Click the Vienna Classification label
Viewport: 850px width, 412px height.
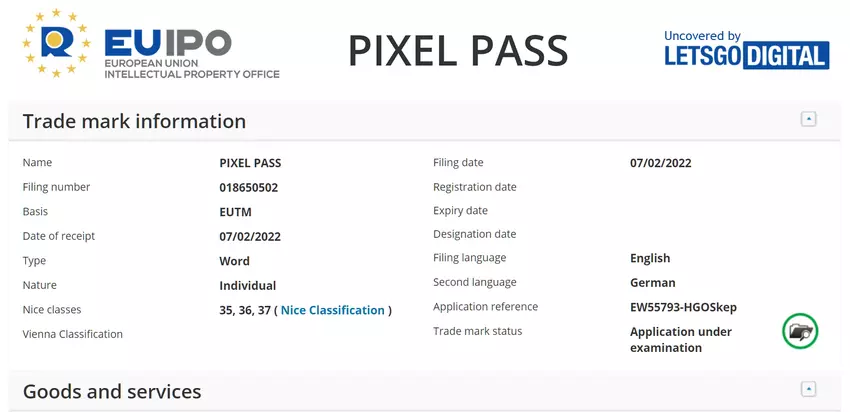tap(72, 334)
